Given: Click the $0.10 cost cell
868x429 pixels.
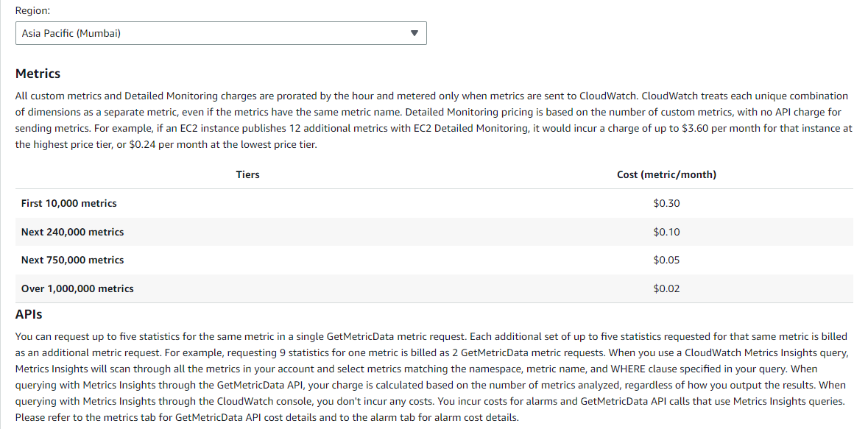Looking at the screenshot, I should coord(666,232).
